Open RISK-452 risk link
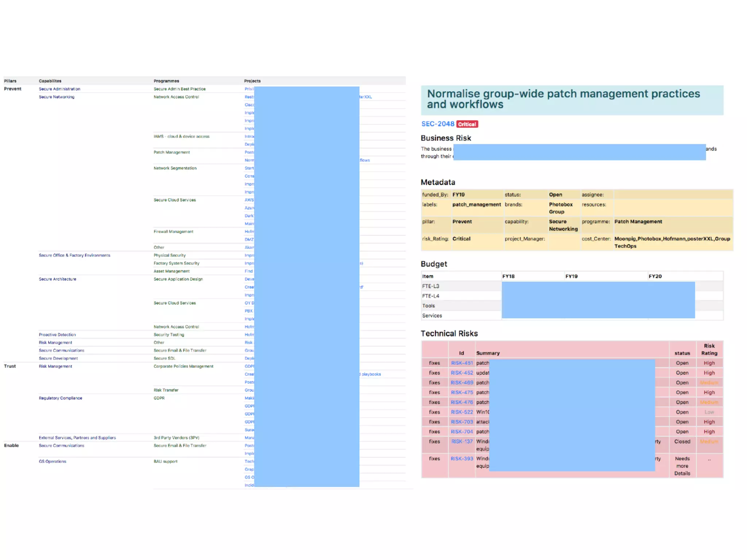The height and width of the screenshot is (560, 747). pos(461,373)
